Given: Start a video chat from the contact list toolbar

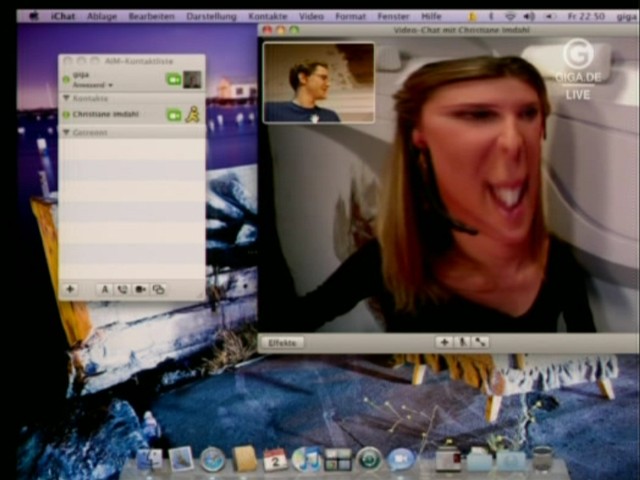Looking at the screenshot, I should [140, 290].
